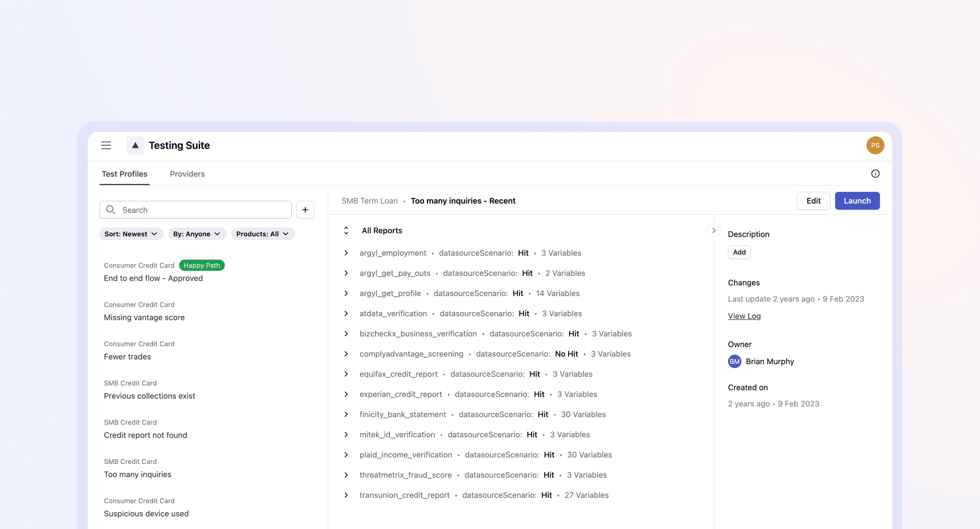The width and height of the screenshot is (980, 529).
Task: Expand the complyadvantage_screening row
Action: coord(346,354)
